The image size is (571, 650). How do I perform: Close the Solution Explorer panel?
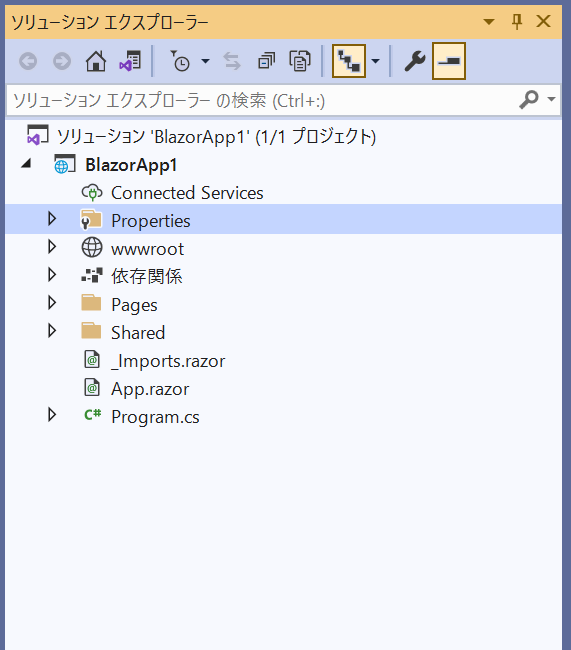coord(543,21)
